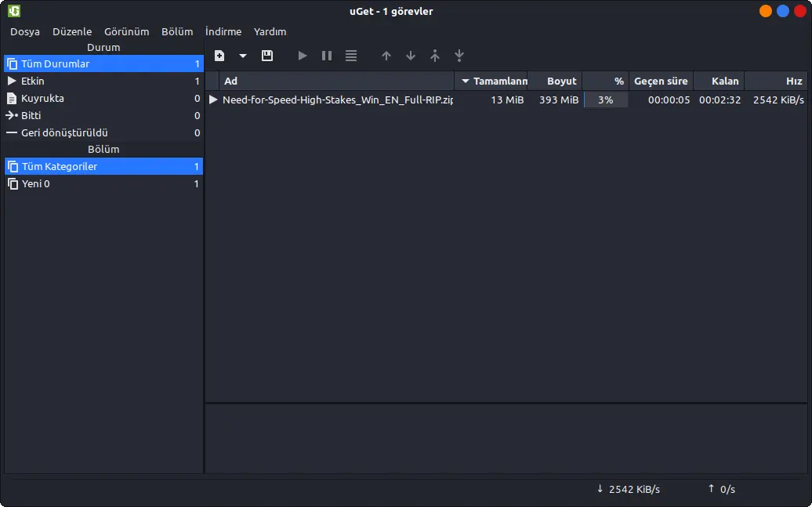Click the uGet application icon in title bar
The height and width of the screenshot is (507, 812).
tap(14, 11)
